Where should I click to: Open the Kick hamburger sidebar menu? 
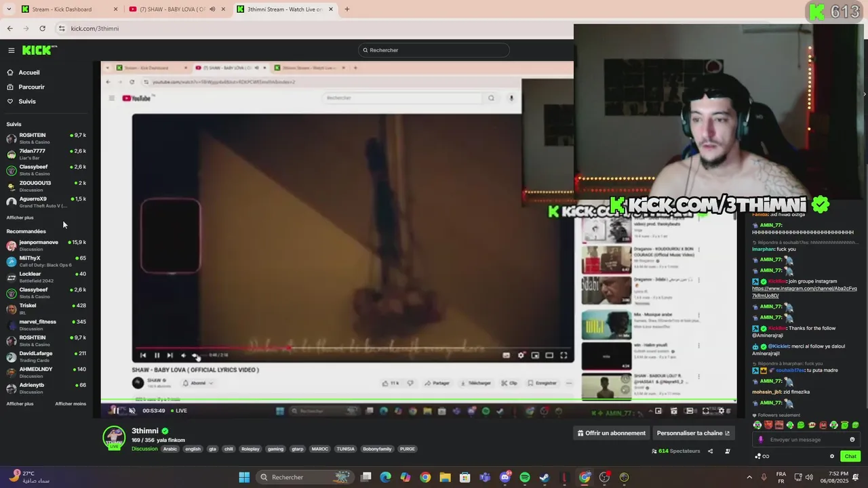[11, 50]
